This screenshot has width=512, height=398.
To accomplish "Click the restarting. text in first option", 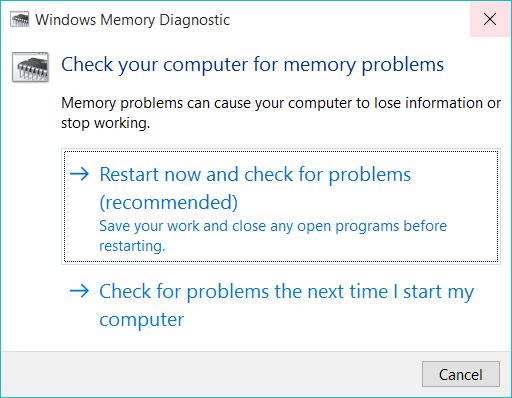I will click(132, 246).
